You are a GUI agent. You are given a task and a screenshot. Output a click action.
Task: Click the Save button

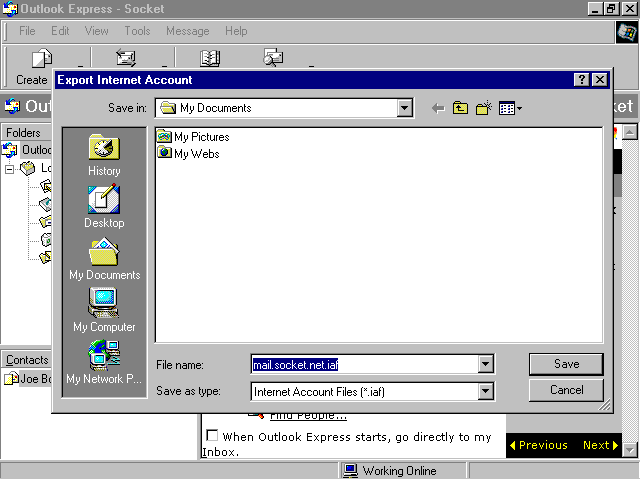(x=566, y=364)
